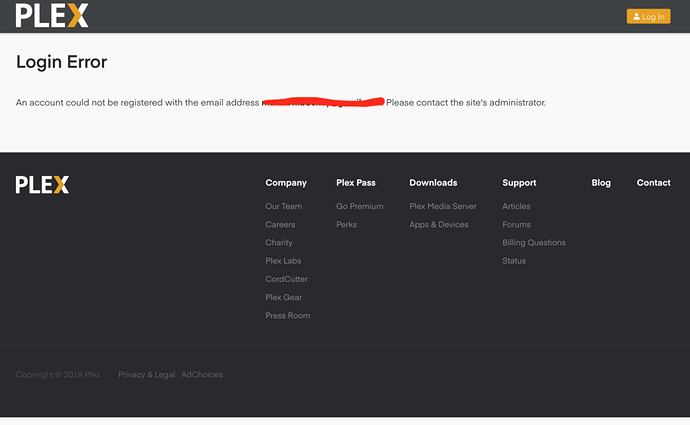The height and width of the screenshot is (425, 690).
Task: Visit Plex Labs from the footer
Action: pos(283,261)
